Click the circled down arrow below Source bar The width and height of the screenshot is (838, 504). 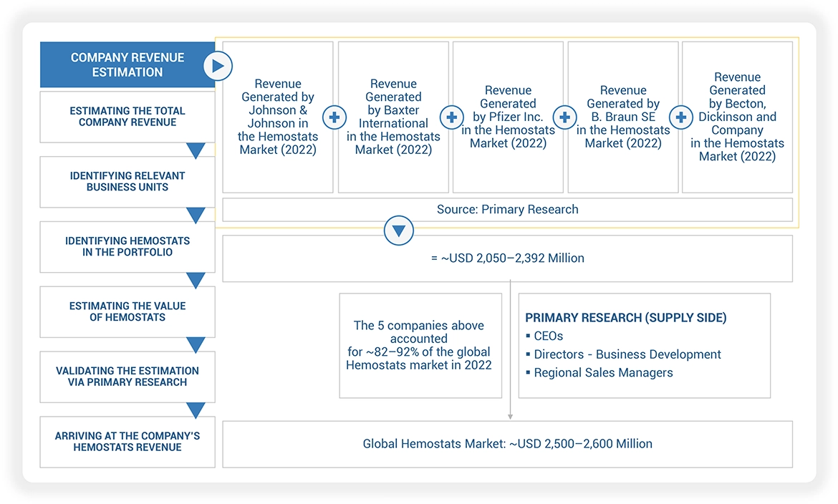pyautogui.click(x=398, y=231)
